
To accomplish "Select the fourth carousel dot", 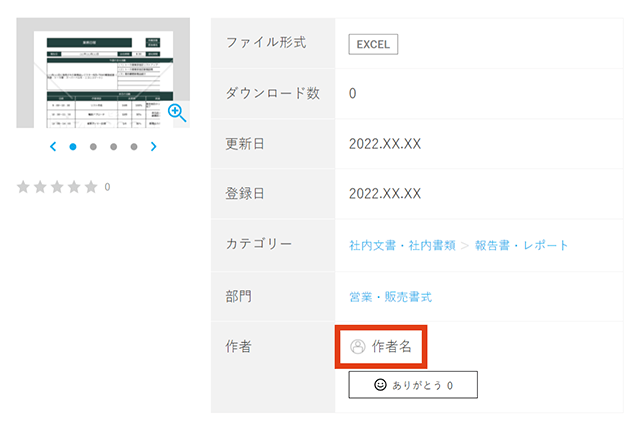I will [133, 147].
